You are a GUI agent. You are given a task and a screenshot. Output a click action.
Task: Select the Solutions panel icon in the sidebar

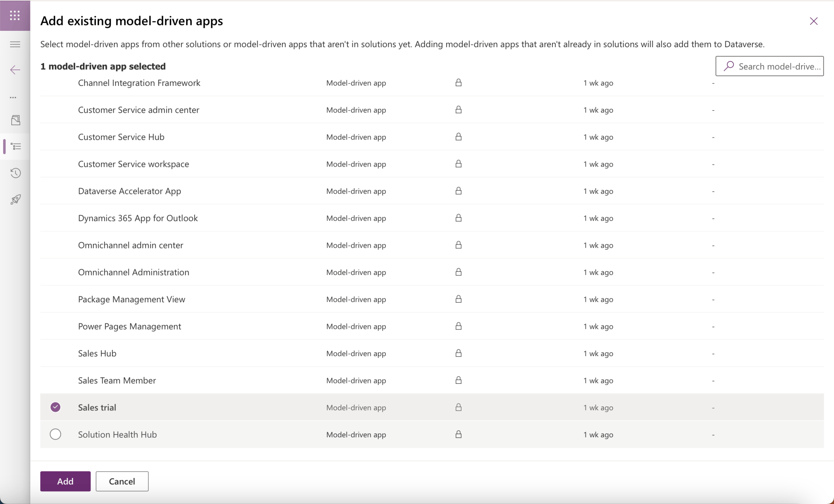click(16, 121)
